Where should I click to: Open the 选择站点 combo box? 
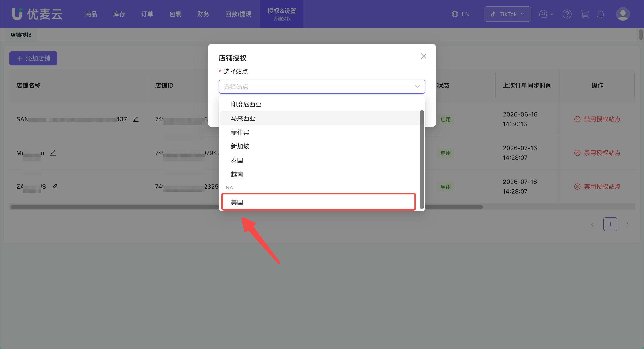click(x=322, y=87)
